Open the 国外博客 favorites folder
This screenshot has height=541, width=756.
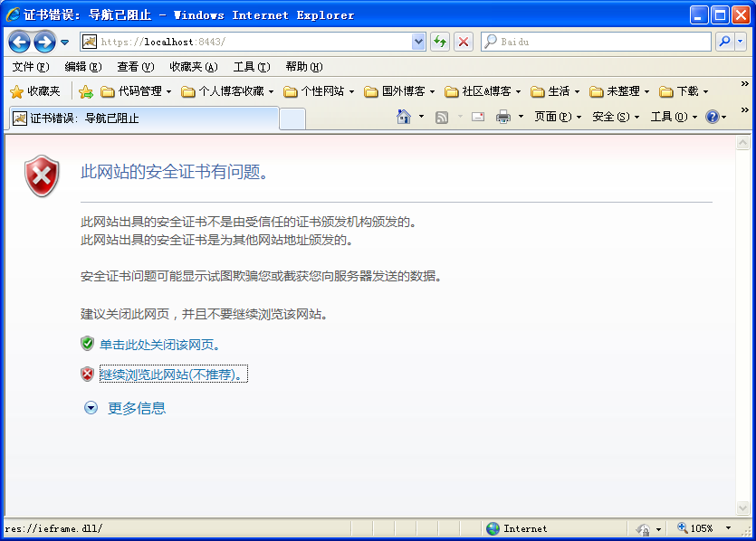(x=399, y=91)
